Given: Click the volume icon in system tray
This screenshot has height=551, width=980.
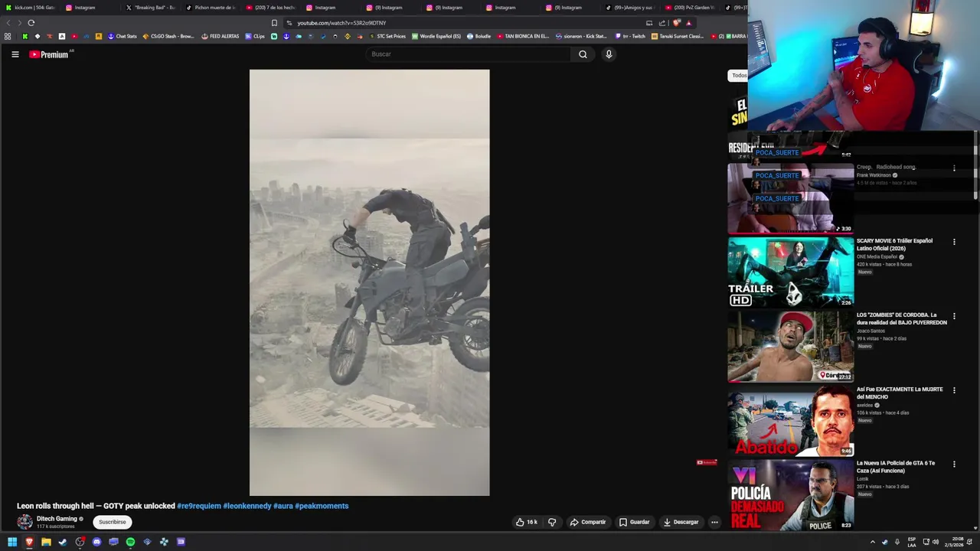Looking at the screenshot, I should [936, 542].
